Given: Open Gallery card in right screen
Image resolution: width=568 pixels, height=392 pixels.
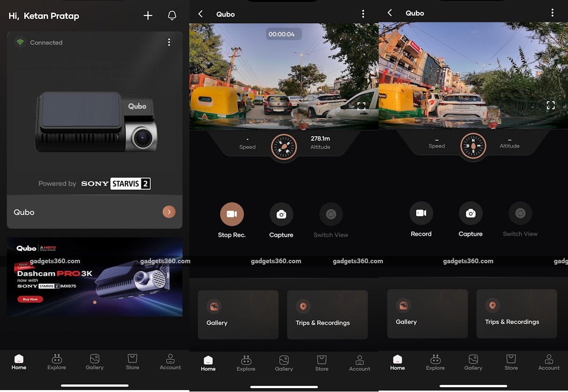Looking at the screenshot, I should 427,313.
